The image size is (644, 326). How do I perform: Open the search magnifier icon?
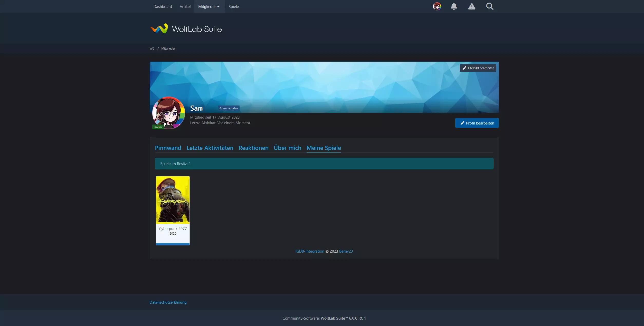[x=490, y=6]
